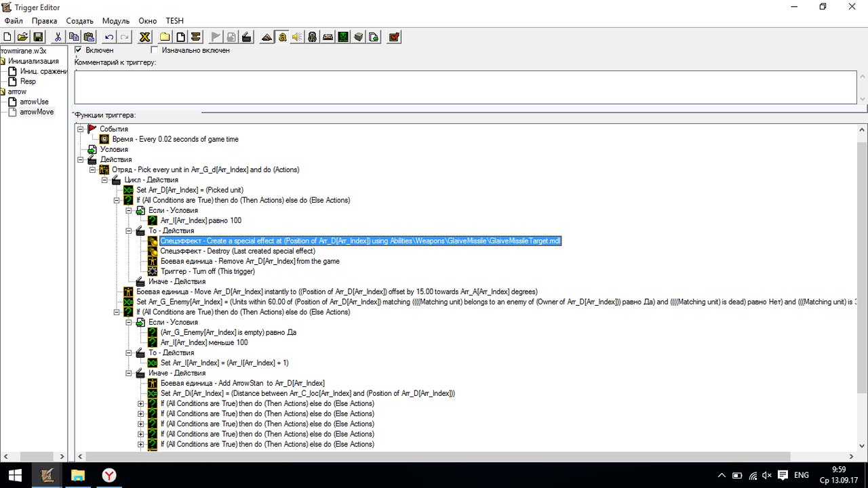
Task: Collapse 'То - Действия' containing the Спецэффект actions
Action: click(129, 230)
